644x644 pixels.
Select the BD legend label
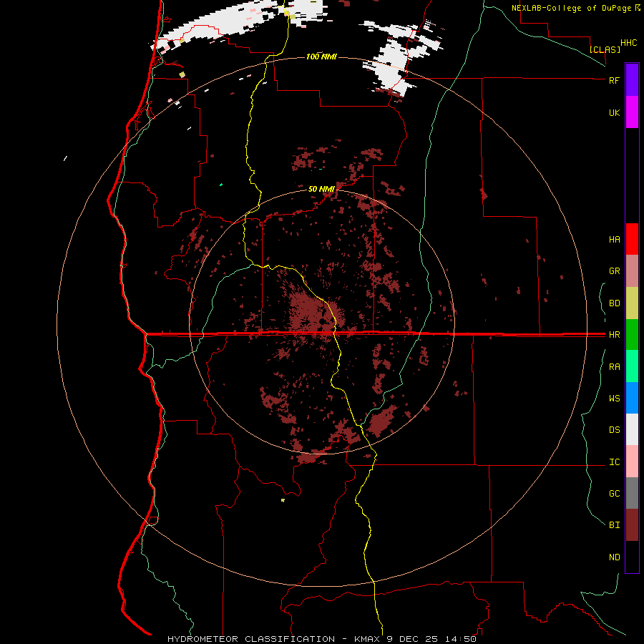pos(614,303)
